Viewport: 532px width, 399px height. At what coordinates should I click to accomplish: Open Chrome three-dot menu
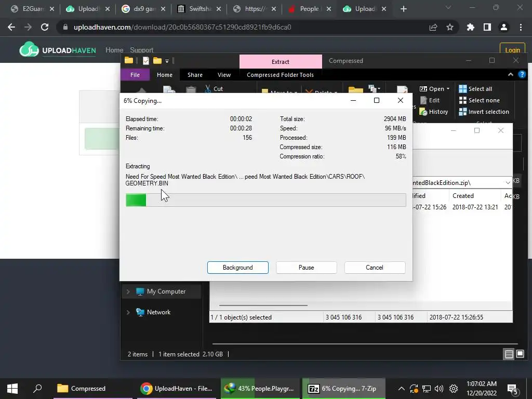pos(521,27)
